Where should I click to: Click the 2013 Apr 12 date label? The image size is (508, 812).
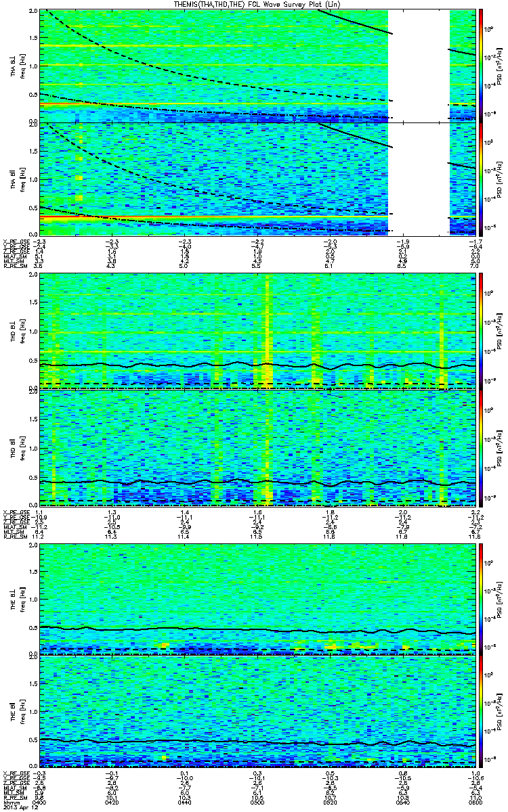[x=17, y=807]
